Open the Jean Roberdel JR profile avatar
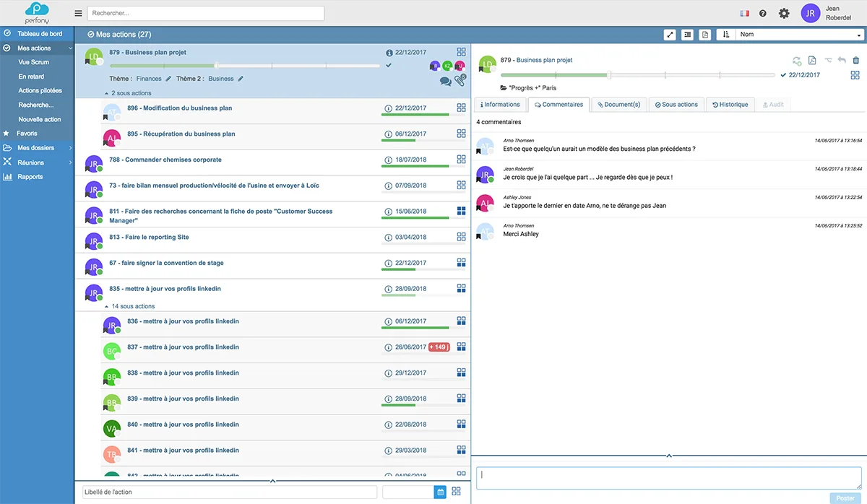The image size is (867, 504). point(811,13)
